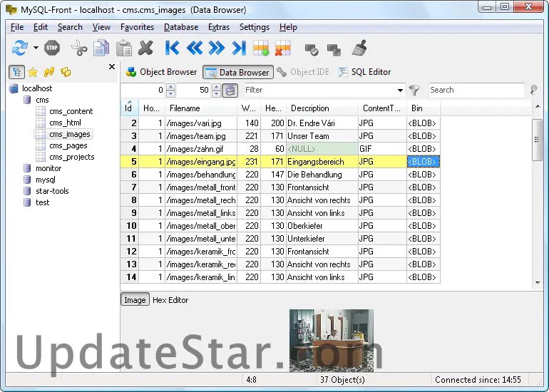The height and width of the screenshot is (392, 549).
Task: Sort by the Id column header
Action: 130,108
